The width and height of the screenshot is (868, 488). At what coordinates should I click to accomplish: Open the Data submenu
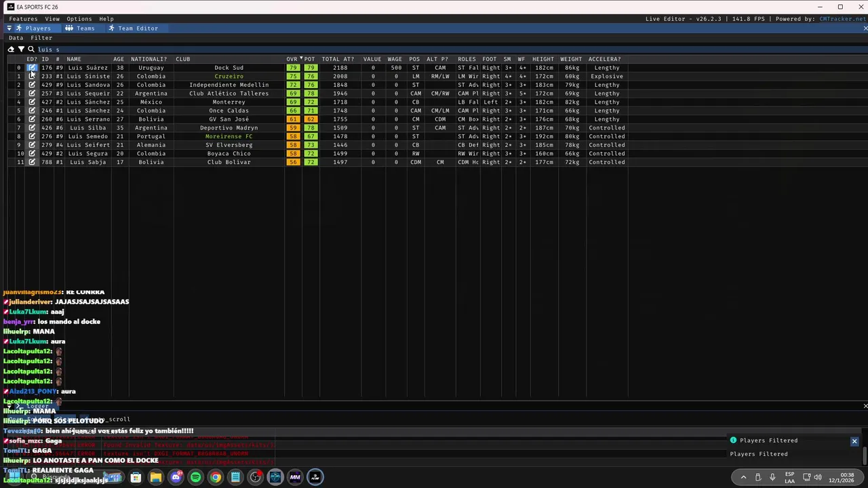(x=16, y=38)
